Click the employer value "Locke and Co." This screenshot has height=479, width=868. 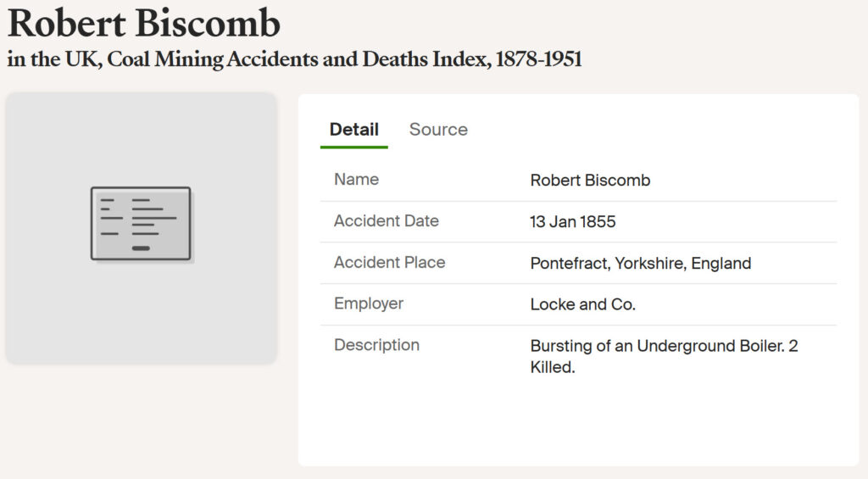tap(582, 305)
